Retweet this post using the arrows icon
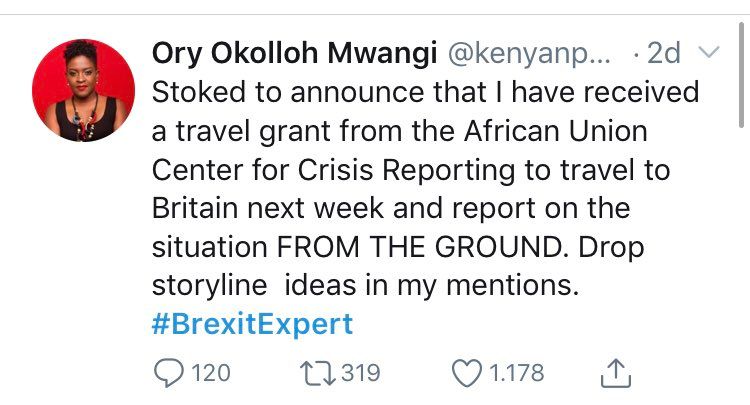750x405 pixels. pyautogui.click(x=312, y=373)
